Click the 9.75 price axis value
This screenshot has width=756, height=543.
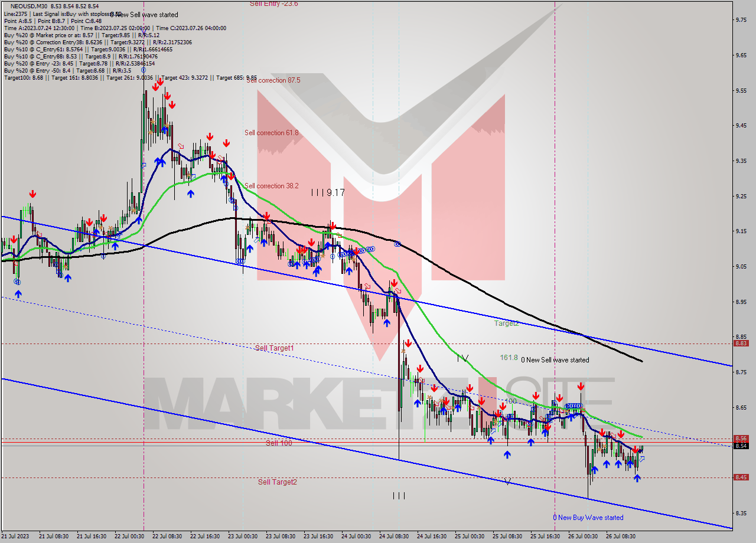[741, 20]
